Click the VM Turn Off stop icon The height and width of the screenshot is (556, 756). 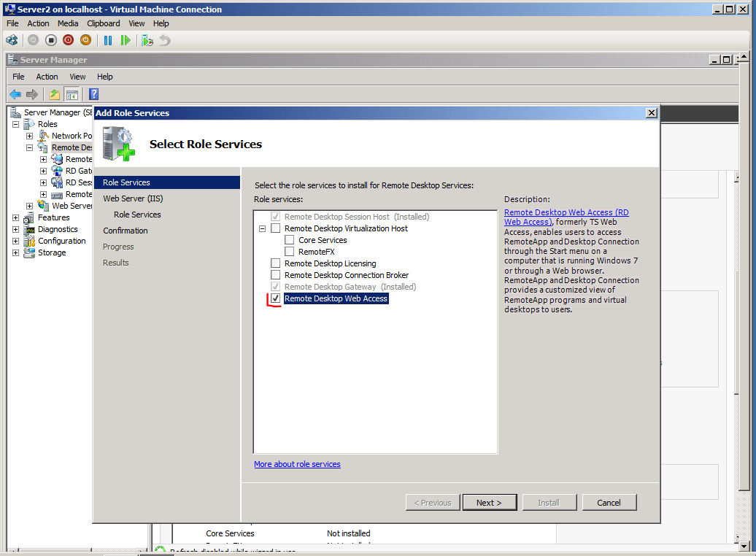(51, 41)
